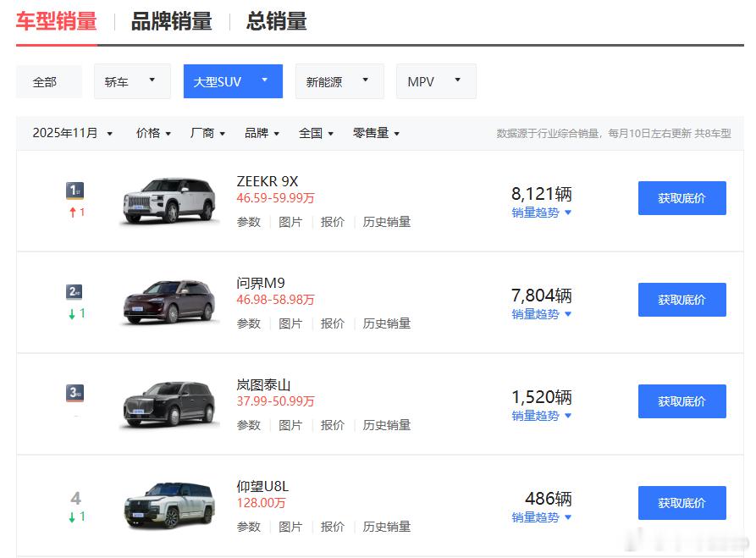Select the 全部 all-vehicles filter

(48, 80)
